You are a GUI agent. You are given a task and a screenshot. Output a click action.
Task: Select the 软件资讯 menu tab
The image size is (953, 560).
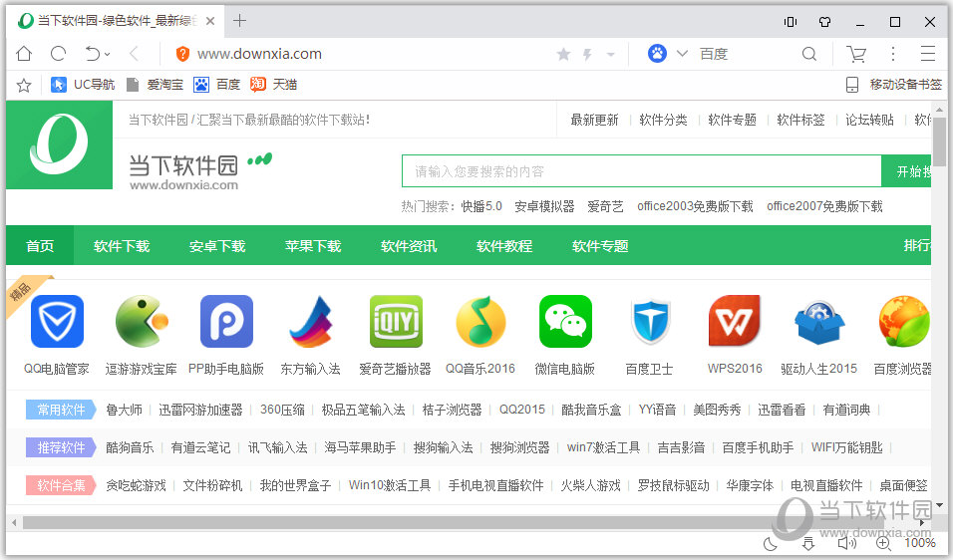coord(409,246)
